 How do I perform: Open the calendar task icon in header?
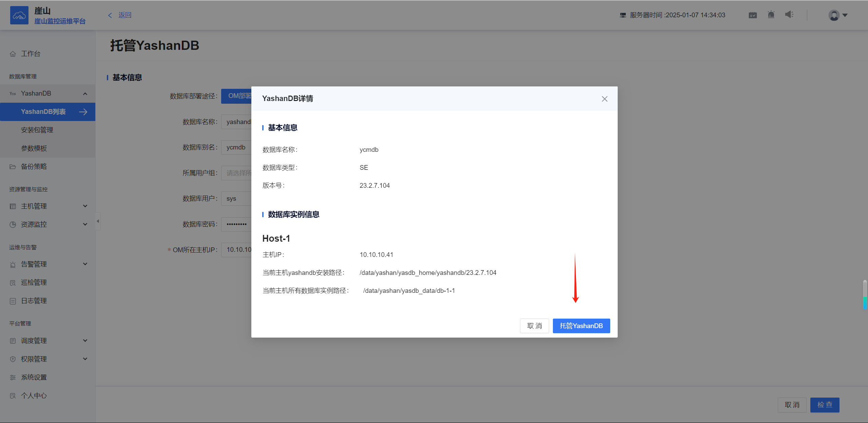(753, 15)
